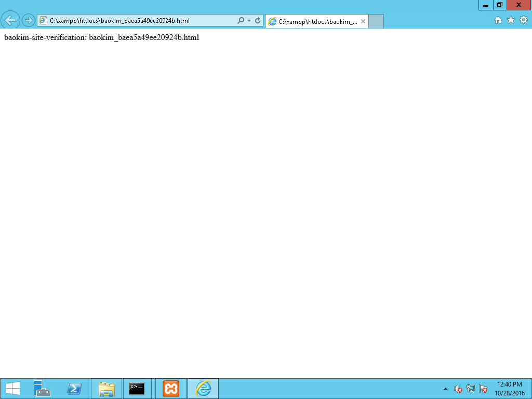The height and width of the screenshot is (399, 532).
Task: Close the baokim tab with its X
Action: coord(363,21)
